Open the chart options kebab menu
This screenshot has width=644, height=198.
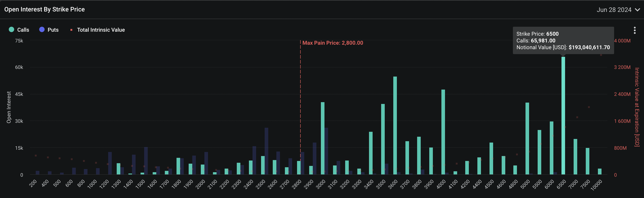pyautogui.click(x=635, y=30)
